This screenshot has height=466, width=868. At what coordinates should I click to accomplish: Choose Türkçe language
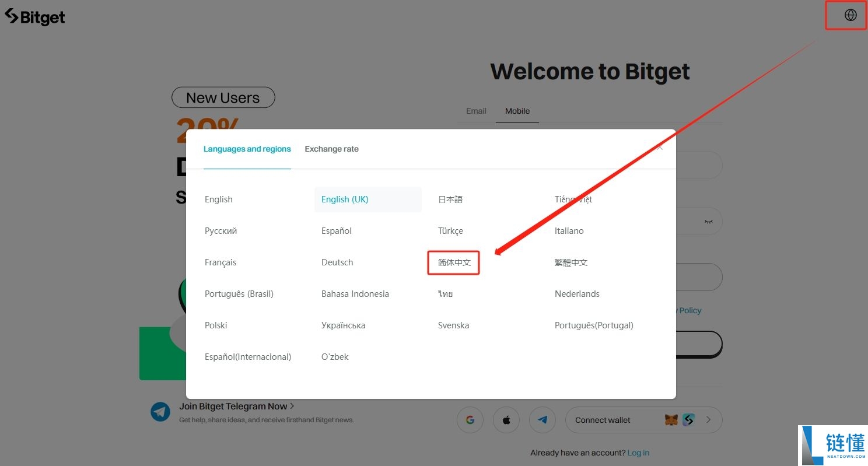450,231
